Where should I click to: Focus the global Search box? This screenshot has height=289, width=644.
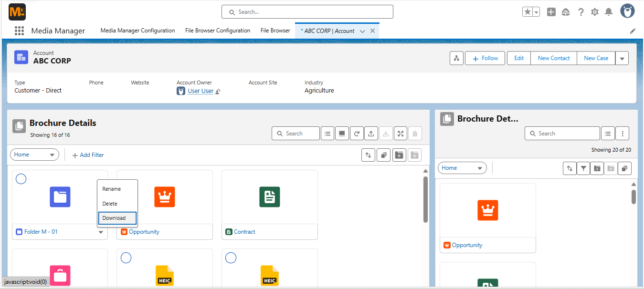click(x=307, y=12)
